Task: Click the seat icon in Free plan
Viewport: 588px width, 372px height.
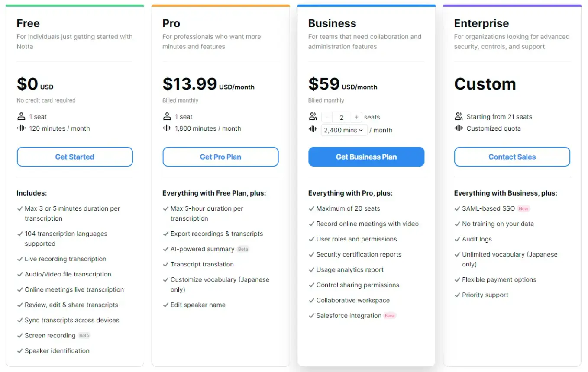Action: (x=21, y=116)
